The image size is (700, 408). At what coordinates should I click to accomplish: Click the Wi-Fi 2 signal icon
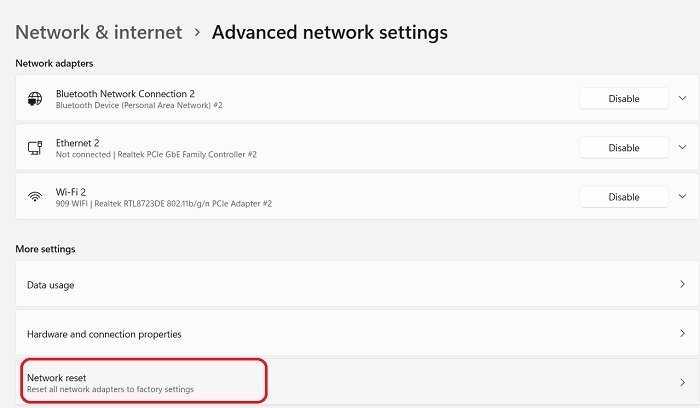coord(34,197)
